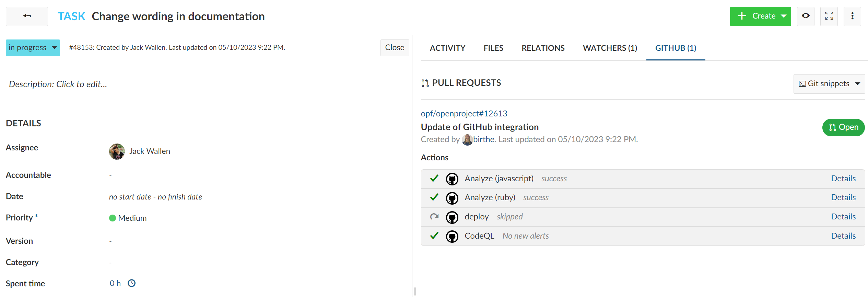Toggle the watch eye icon

point(806,16)
